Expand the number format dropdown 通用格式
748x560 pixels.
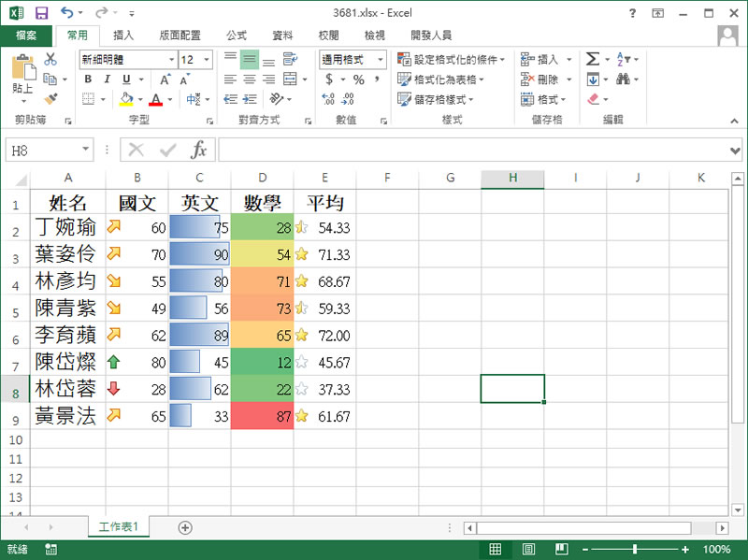click(353, 60)
